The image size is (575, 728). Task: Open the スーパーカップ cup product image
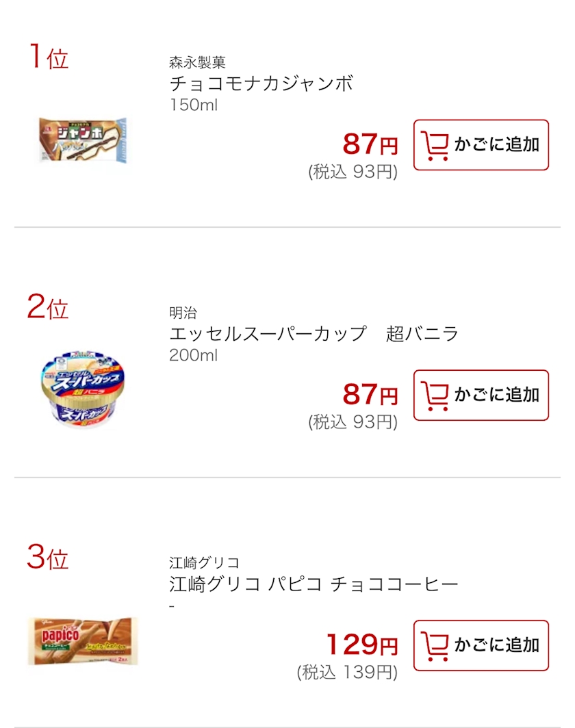coord(84,389)
